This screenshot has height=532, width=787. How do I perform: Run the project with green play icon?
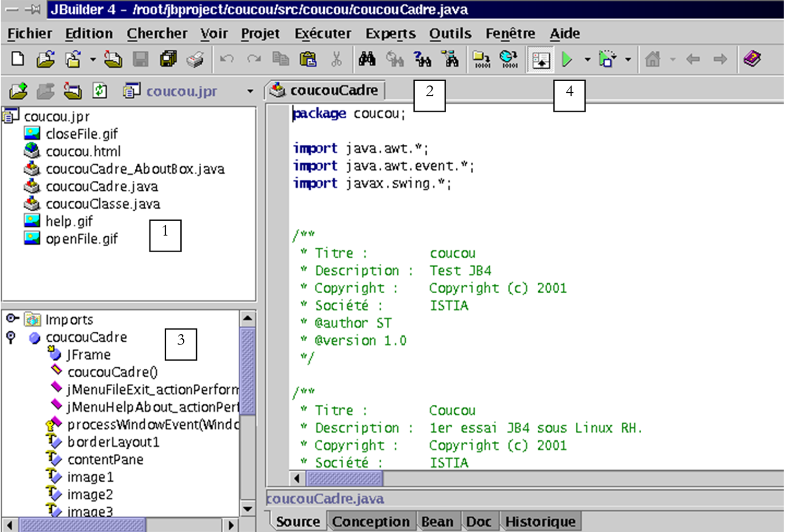[567, 59]
